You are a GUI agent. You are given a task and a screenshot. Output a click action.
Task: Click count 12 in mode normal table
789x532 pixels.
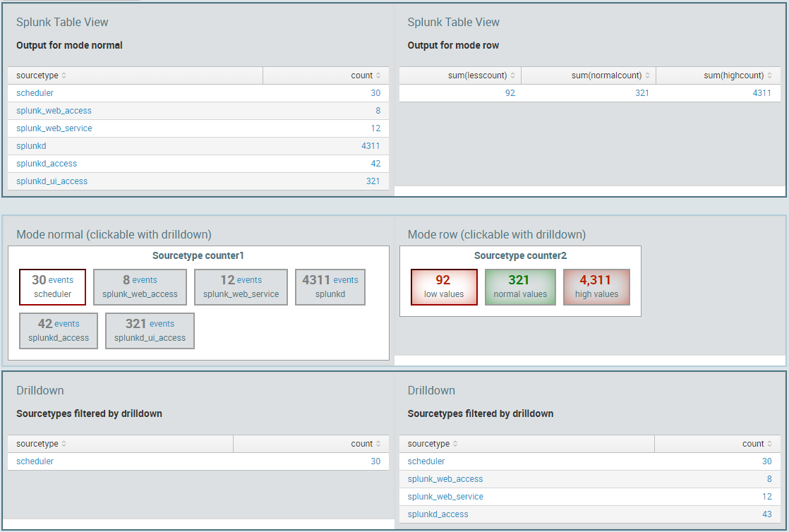click(375, 128)
